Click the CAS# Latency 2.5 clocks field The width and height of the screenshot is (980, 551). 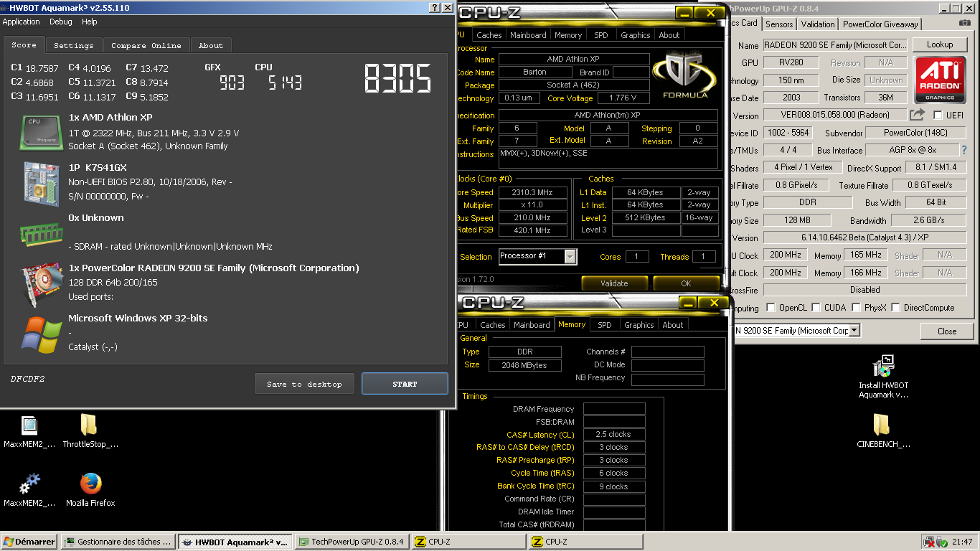point(613,435)
